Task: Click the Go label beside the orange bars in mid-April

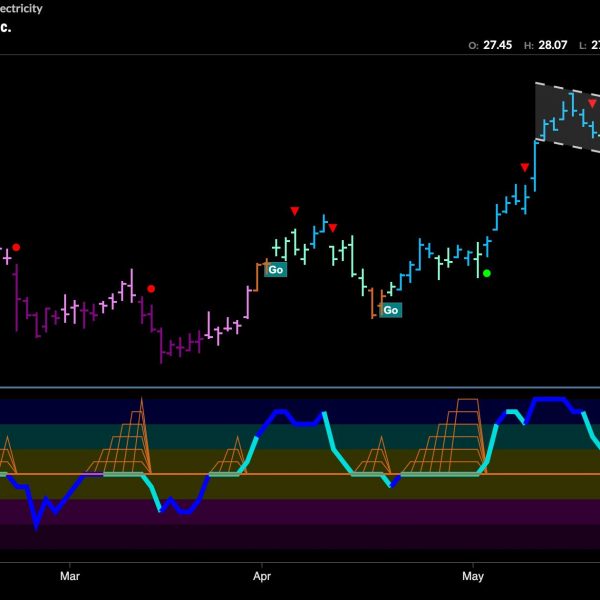Action: click(x=390, y=310)
